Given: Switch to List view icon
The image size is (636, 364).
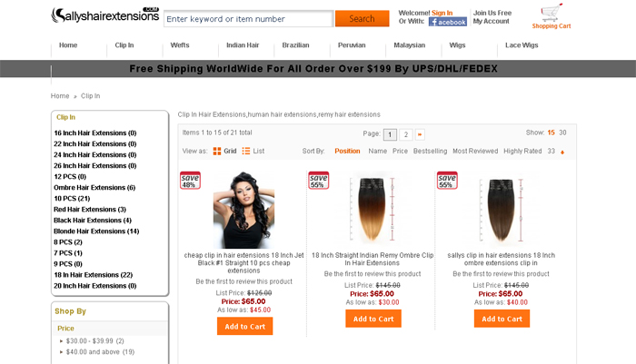Looking at the screenshot, I should point(246,152).
